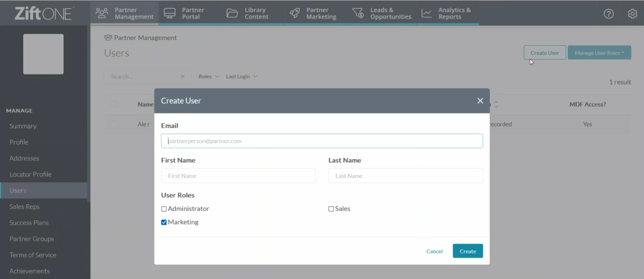
Task: Click the partner logo placeholder thumbnail
Action: tap(43, 54)
